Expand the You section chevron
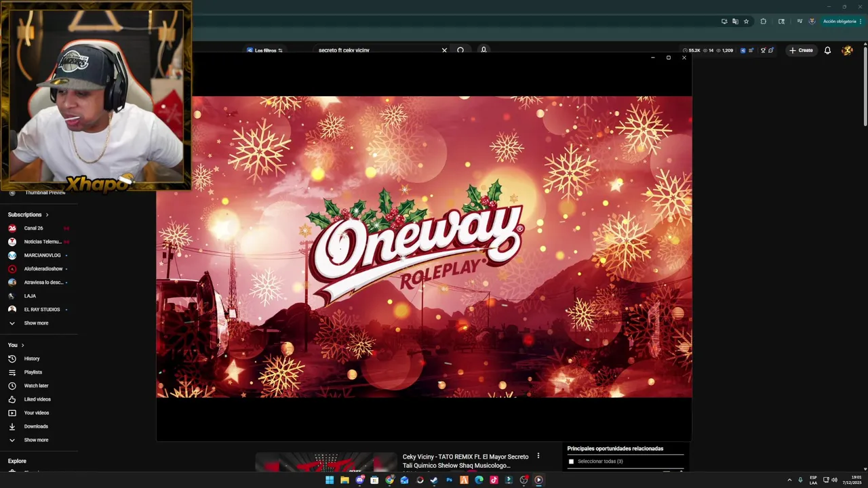The height and width of the screenshot is (488, 868). click(22, 345)
